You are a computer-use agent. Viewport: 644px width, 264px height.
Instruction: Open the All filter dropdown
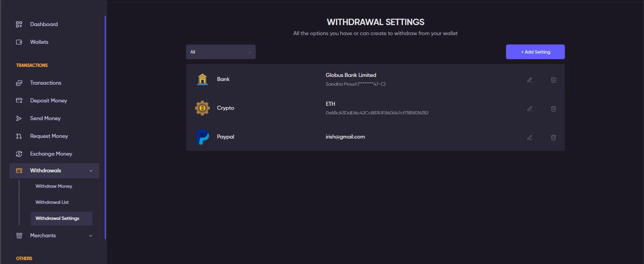[221, 52]
